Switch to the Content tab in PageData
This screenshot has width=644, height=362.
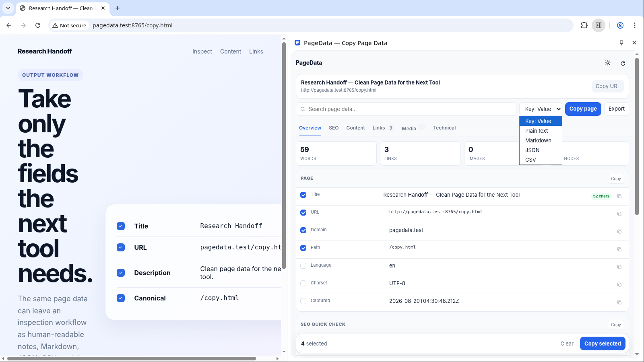coord(355,128)
